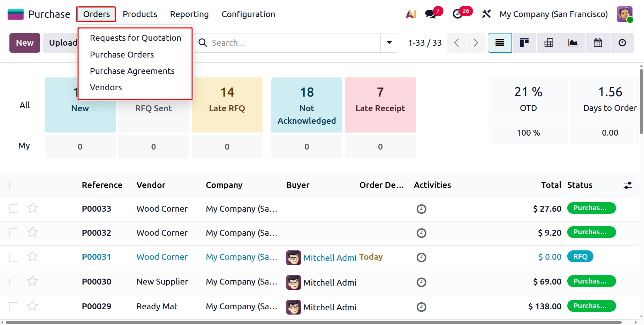Open the Activity view
The image size is (644, 325).
(622, 43)
